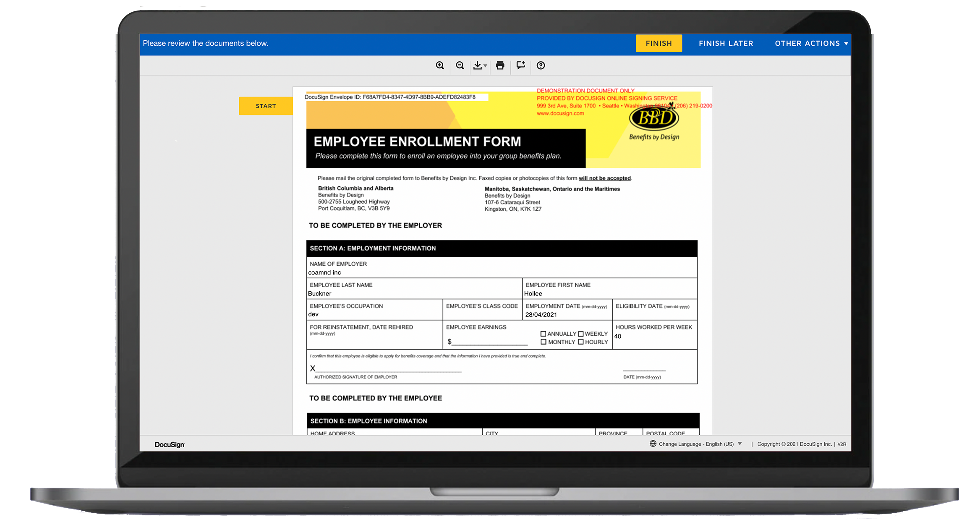Click the DocuSign logo in footer
Screen dimensions: 980x520
point(170,444)
